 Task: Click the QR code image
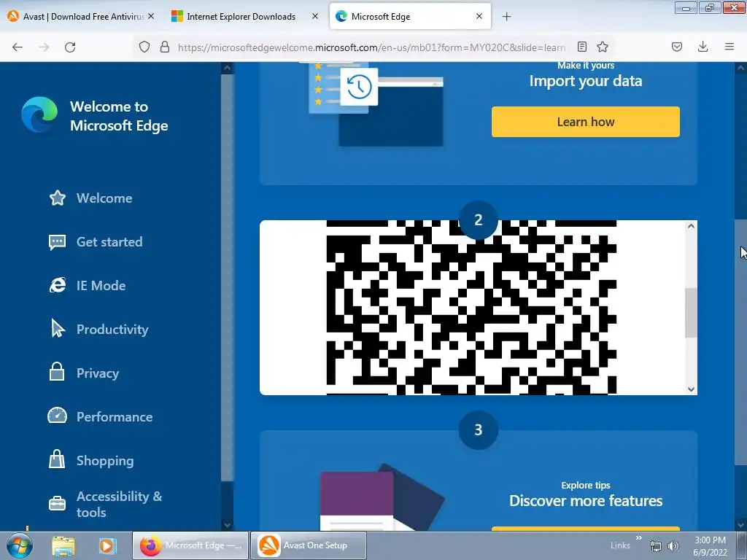[x=471, y=308]
